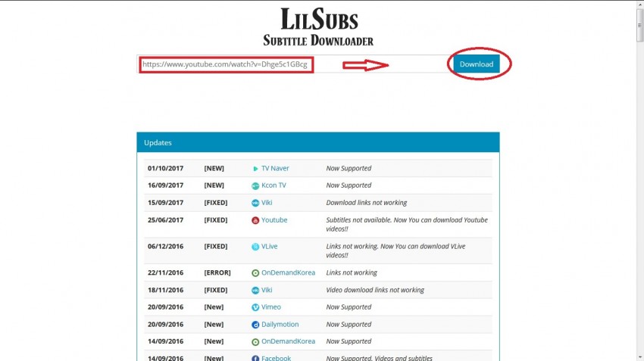Click the Viki icon in 15/09/2017 row

tap(255, 203)
